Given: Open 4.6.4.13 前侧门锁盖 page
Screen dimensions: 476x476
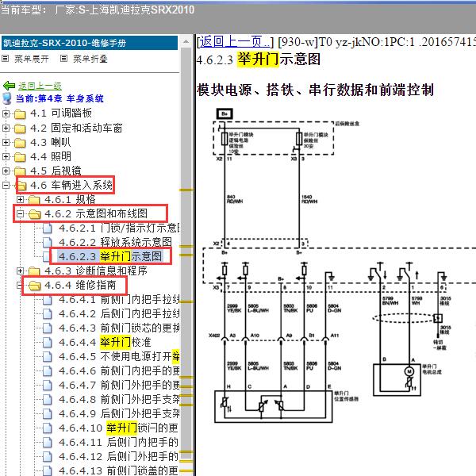Looking at the screenshot, I should tap(118, 470).
